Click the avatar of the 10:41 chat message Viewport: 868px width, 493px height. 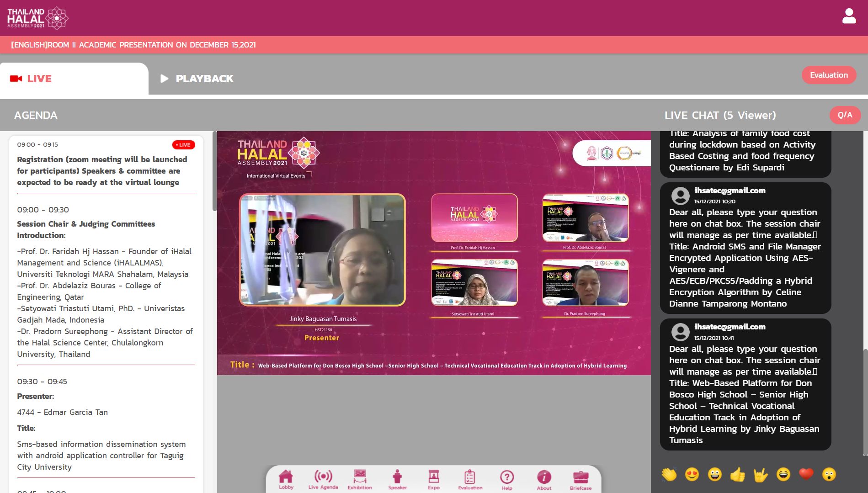[680, 332]
